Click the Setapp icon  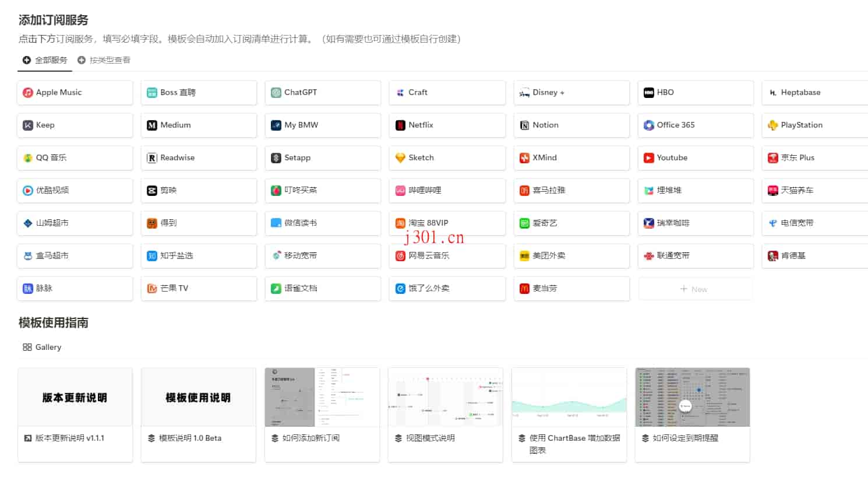(x=276, y=158)
